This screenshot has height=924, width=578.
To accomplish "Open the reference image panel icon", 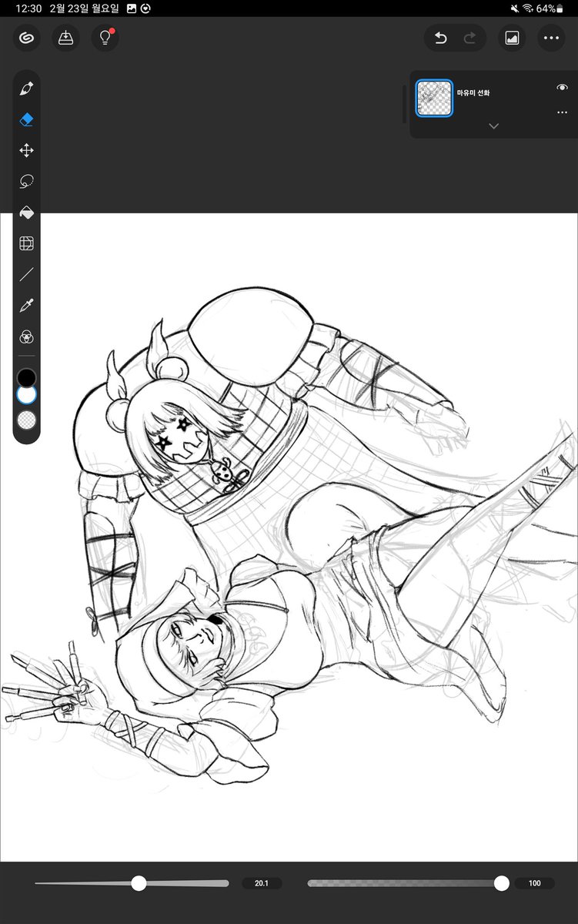I will point(512,38).
